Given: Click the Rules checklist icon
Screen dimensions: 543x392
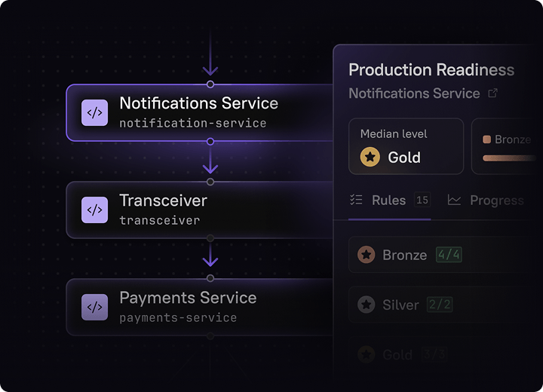Looking at the screenshot, I should click(x=356, y=200).
